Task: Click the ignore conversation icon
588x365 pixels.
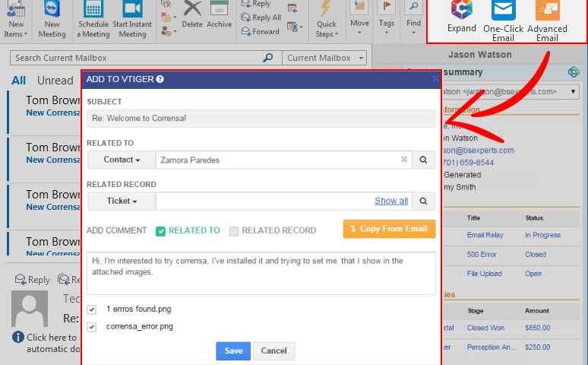Action: [166, 5]
